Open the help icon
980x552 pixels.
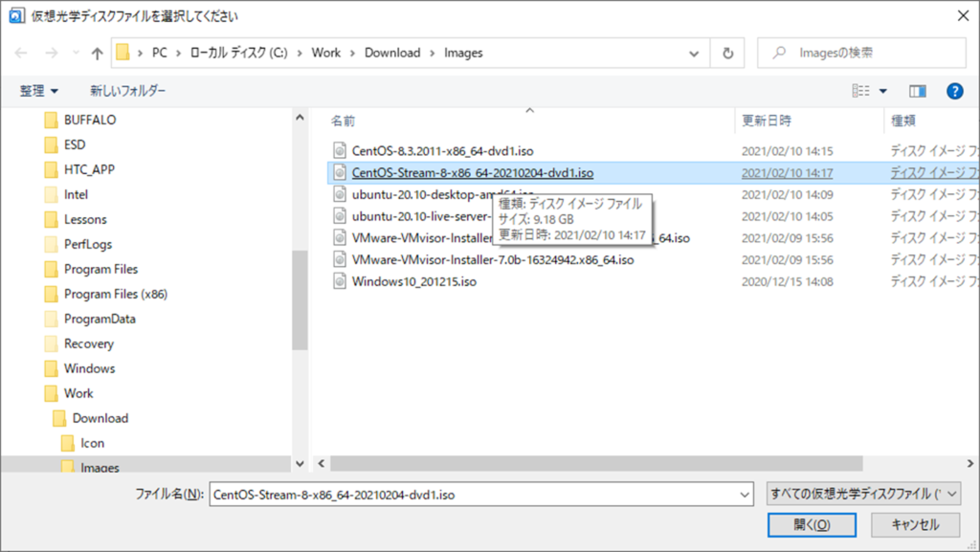point(954,91)
